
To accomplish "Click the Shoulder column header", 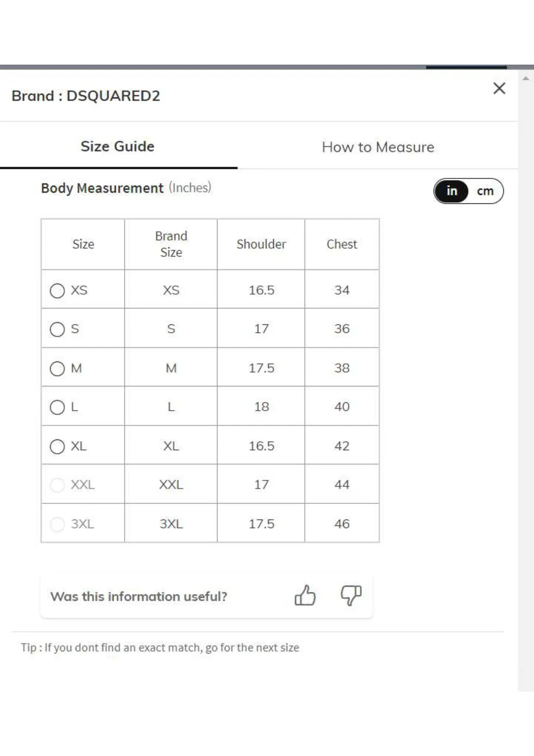I will 261,244.
